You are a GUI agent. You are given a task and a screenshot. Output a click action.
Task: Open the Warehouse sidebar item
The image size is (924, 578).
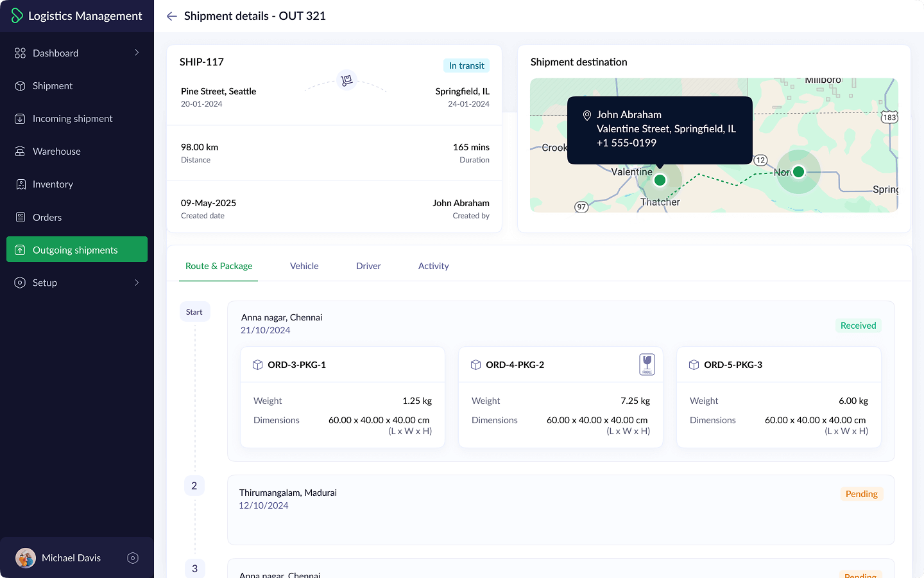[56, 152]
